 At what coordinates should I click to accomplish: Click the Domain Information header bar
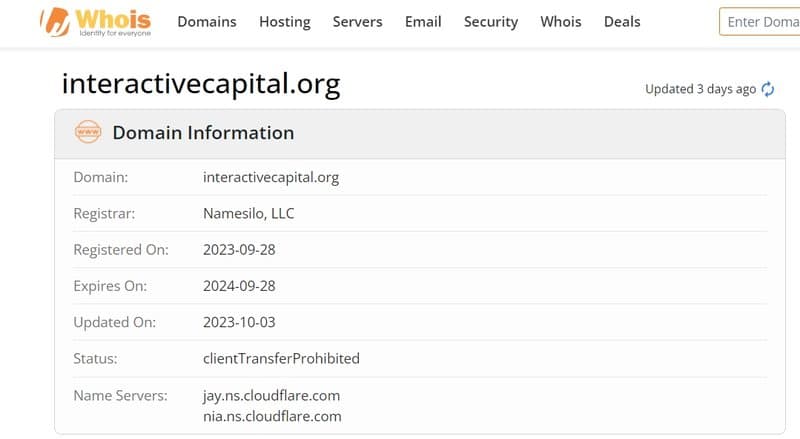419,133
